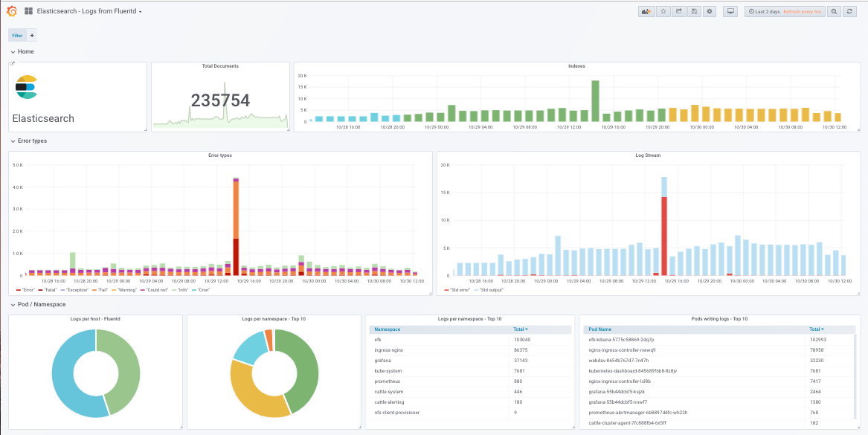868x435 pixels.
Task: Click the 235754 total documents value
Action: click(x=220, y=100)
